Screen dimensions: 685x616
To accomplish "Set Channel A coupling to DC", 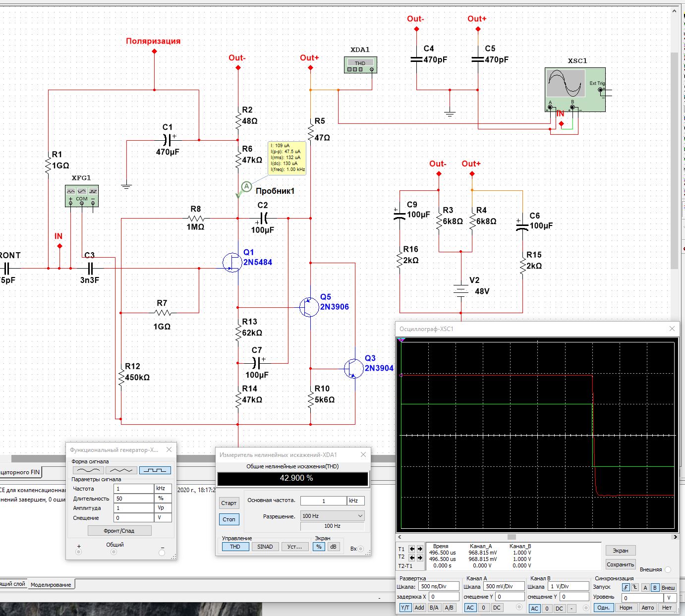I will tap(497, 608).
